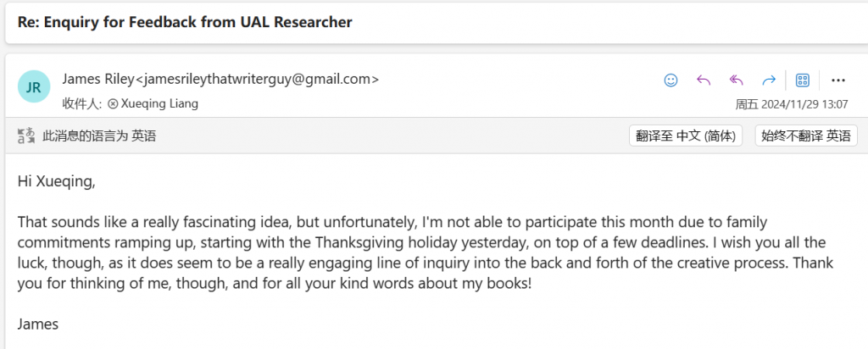Click the circled x icon beside Xueqing Liang
This screenshot has height=349, width=868.
[113, 103]
